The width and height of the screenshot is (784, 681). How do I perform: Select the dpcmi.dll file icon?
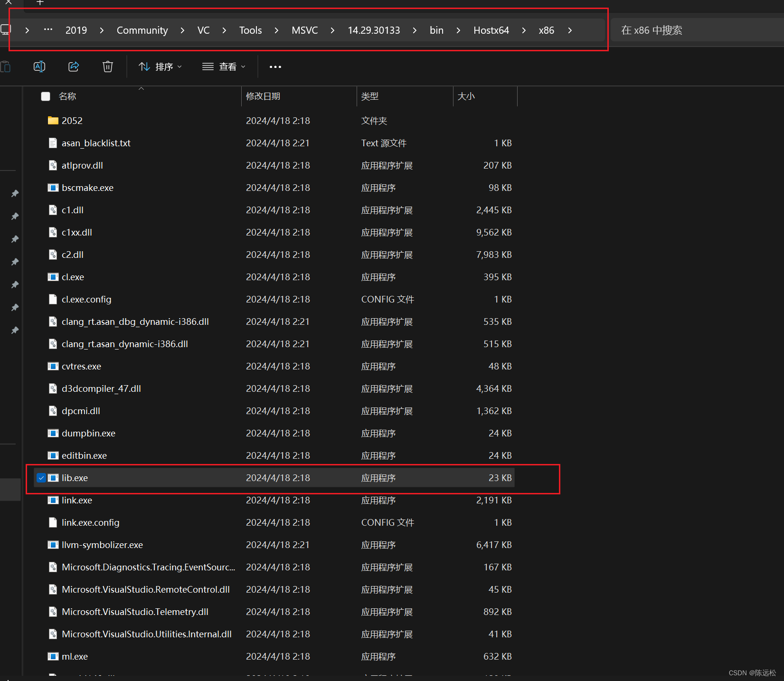(x=53, y=411)
